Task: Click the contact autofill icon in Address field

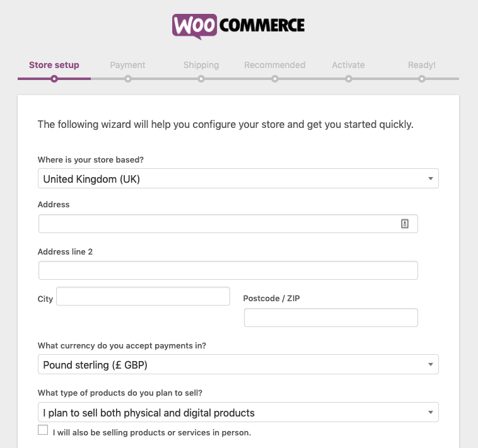Action: click(x=405, y=224)
